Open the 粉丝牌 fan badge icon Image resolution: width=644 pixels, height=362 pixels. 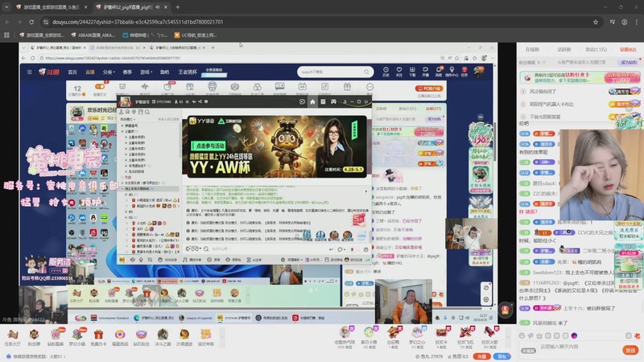click(34, 338)
